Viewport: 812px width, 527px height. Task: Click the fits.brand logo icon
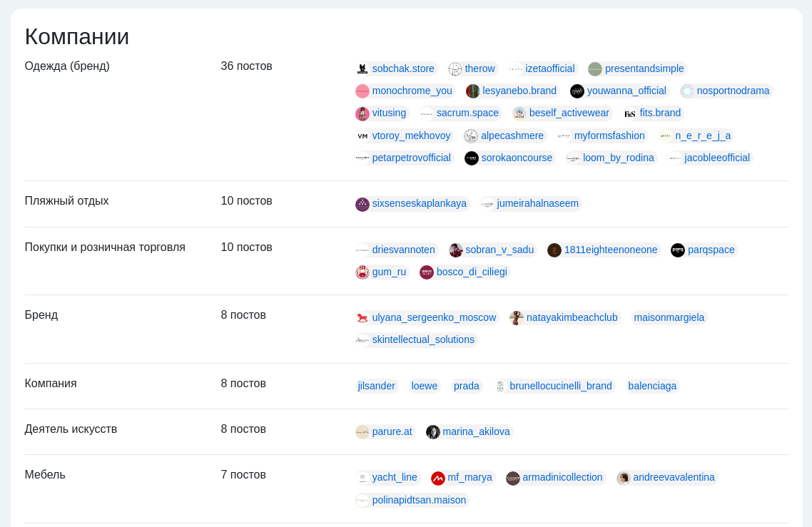tap(630, 113)
